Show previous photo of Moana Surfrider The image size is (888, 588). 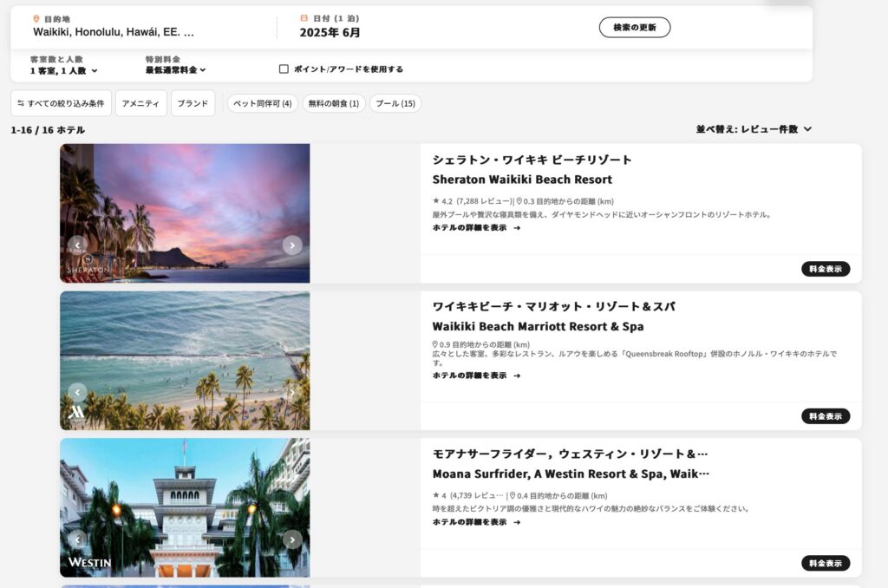coord(77,539)
